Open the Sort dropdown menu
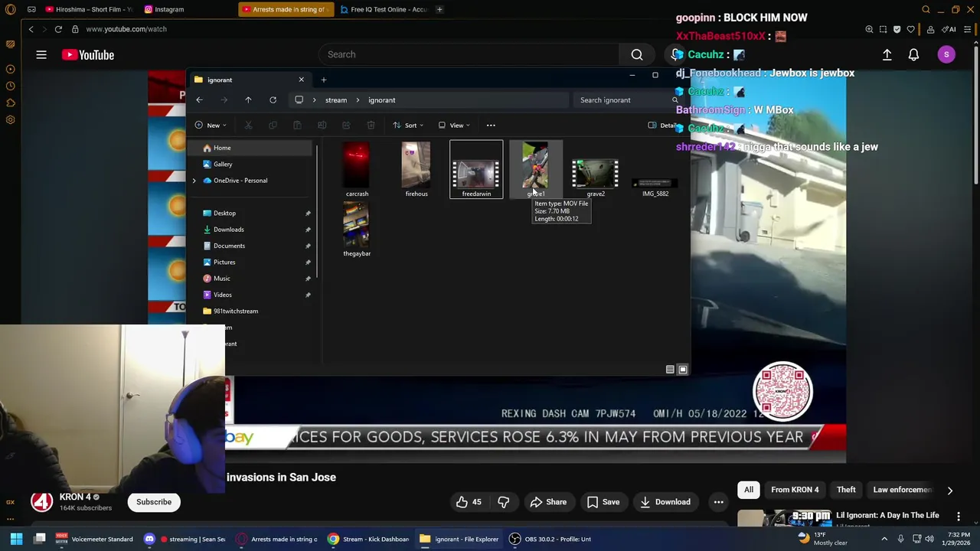Image resolution: width=980 pixels, height=551 pixels. tap(410, 125)
